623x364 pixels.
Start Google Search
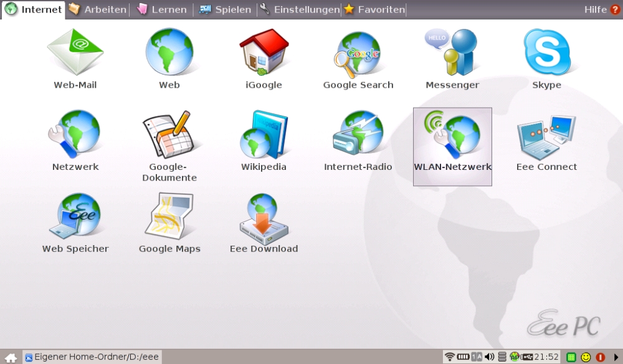click(358, 54)
